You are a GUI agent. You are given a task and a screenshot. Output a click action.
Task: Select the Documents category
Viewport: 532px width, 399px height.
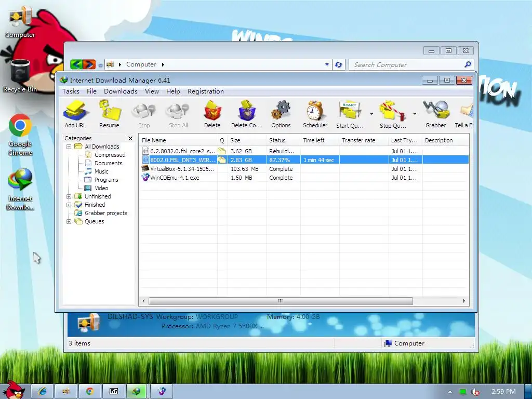(x=108, y=163)
